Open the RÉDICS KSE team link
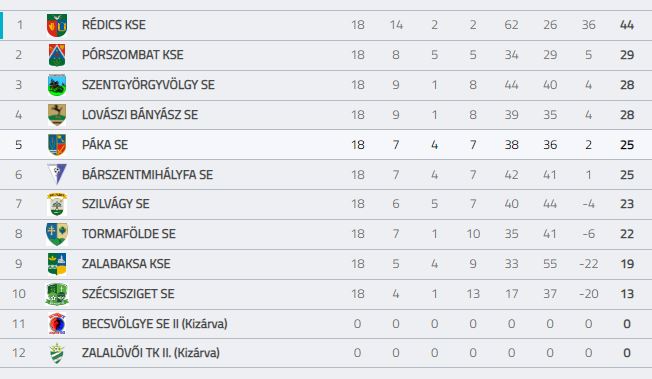This screenshot has height=379, width=652. 114,25
